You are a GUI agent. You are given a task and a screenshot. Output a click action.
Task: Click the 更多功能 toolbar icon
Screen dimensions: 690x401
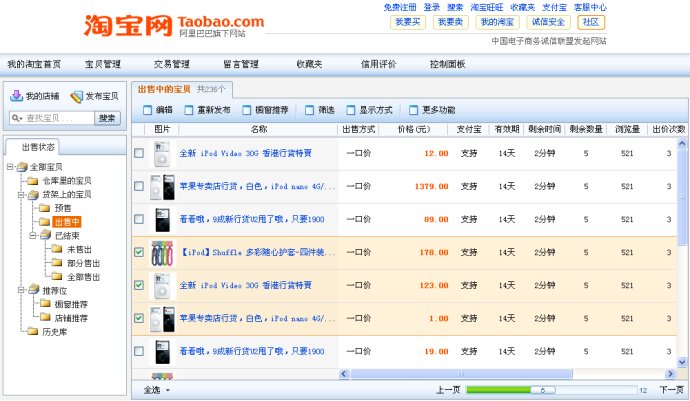[413, 110]
